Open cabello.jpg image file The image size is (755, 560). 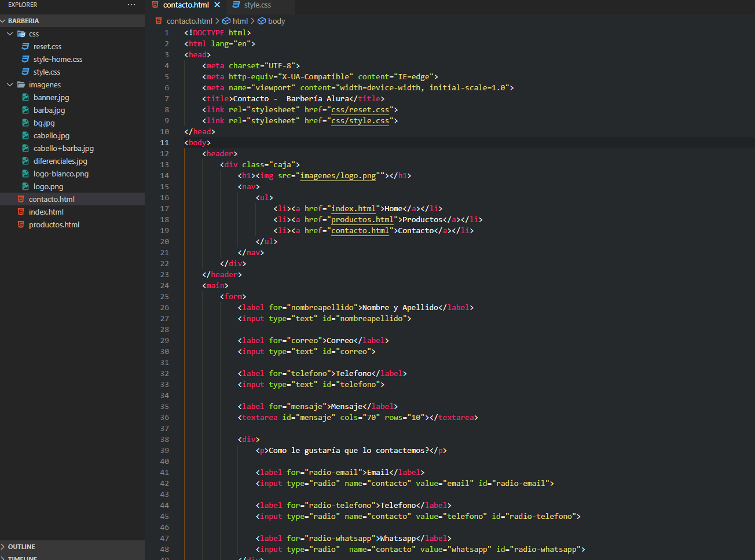52,135
